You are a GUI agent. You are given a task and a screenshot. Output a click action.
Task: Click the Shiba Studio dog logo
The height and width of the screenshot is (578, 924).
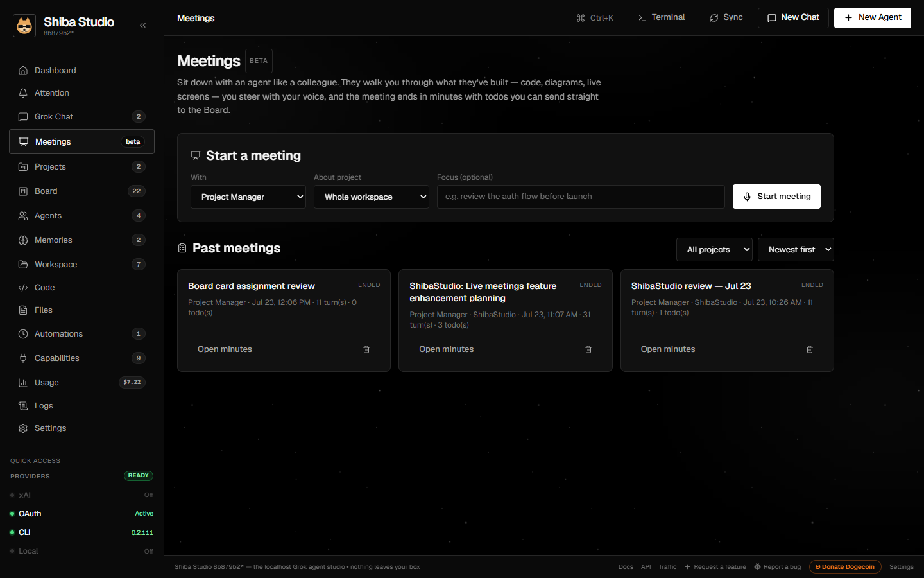tap(24, 26)
